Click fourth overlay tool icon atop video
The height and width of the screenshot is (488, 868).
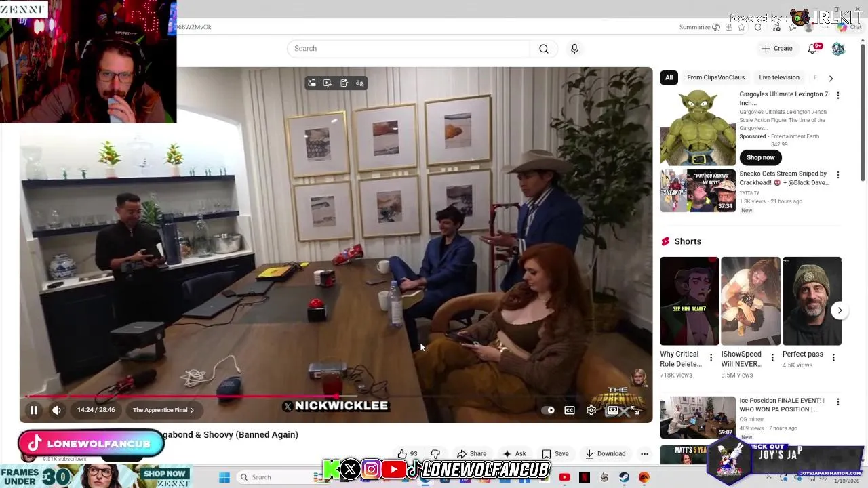[360, 83]
